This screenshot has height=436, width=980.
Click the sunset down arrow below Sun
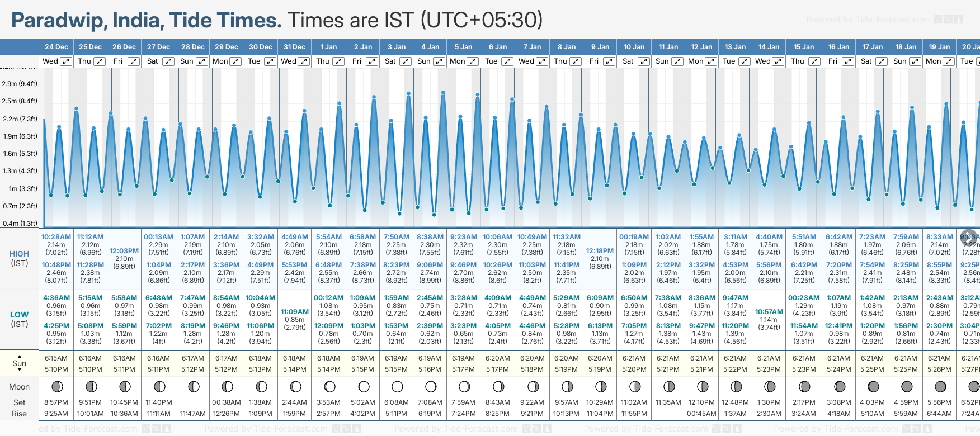tap(20, 370)
